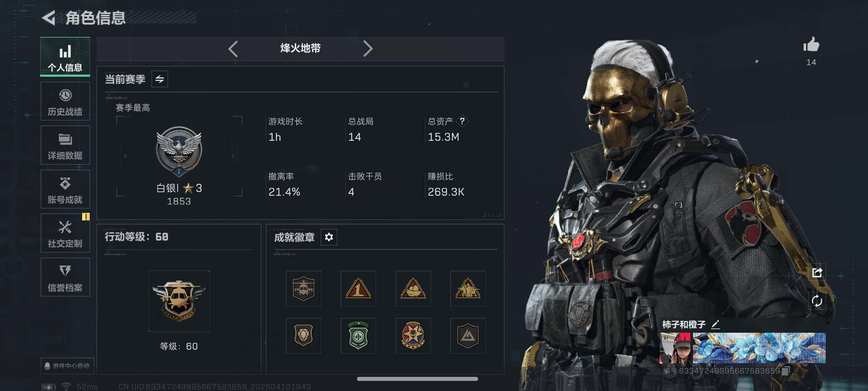Open the 详细数据 tab
Image resolution: width=868 pixels, height=391 pixels.
65,145
